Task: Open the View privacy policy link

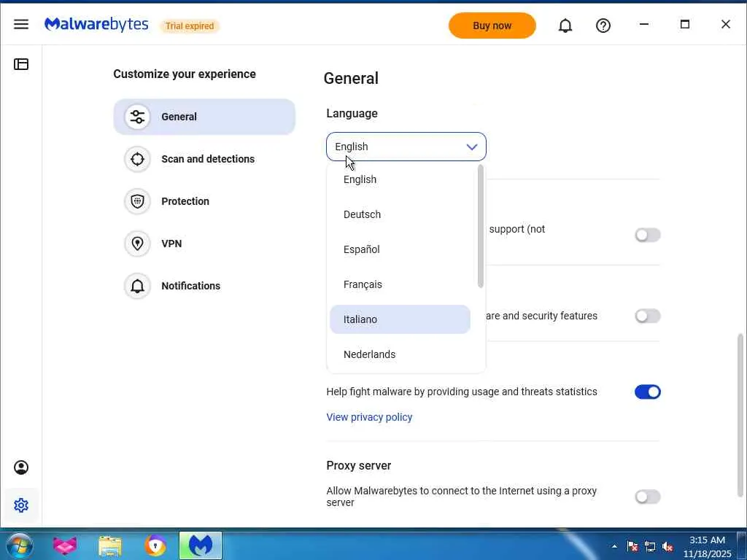Action: point(369,417)
